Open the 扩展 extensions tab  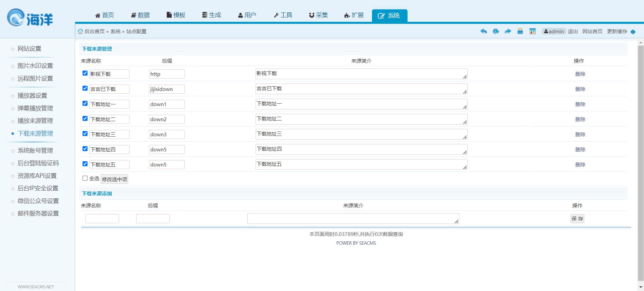coord(354,15)
